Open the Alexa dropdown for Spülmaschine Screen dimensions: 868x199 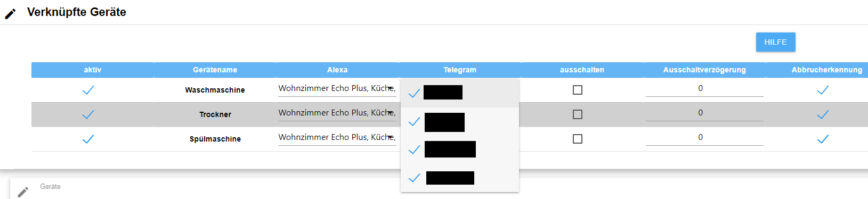pos(337,138)
